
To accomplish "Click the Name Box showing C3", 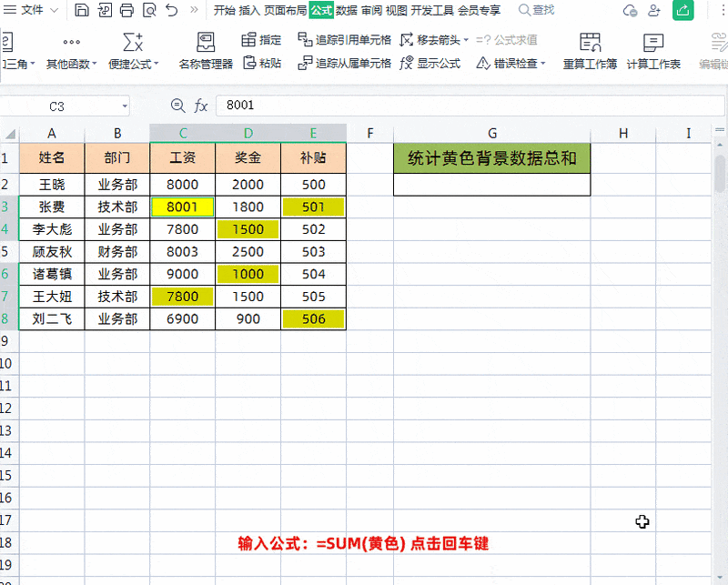I will 58,106.
